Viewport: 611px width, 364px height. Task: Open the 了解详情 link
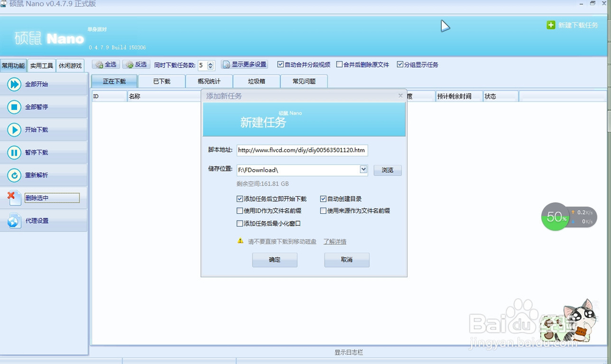pyautogui.click(x=335, y=242)
